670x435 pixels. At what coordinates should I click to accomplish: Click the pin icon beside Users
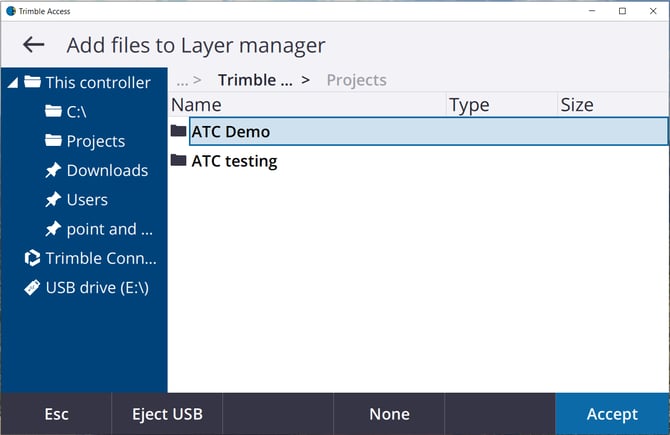tap(54, 200)
